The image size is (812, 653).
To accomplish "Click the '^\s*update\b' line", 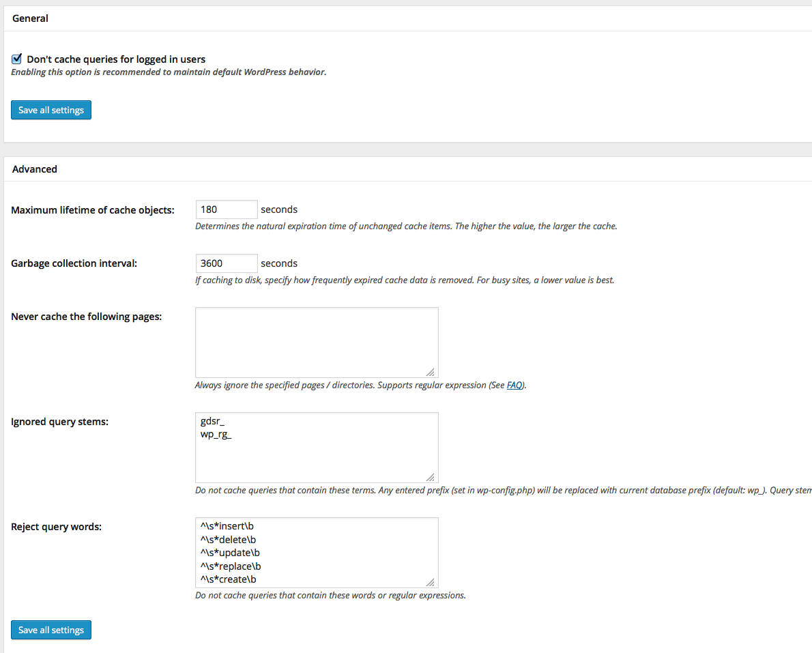I will [x=230, y=553].
